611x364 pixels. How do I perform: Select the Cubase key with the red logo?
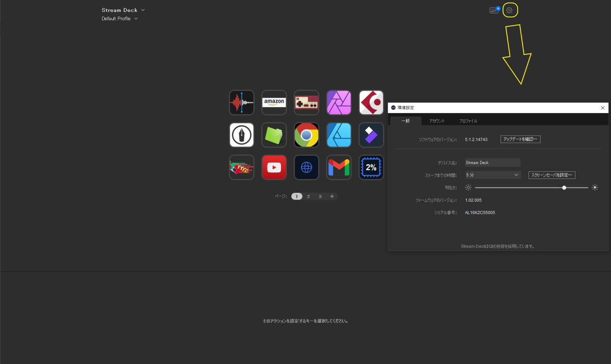point(371,102)
